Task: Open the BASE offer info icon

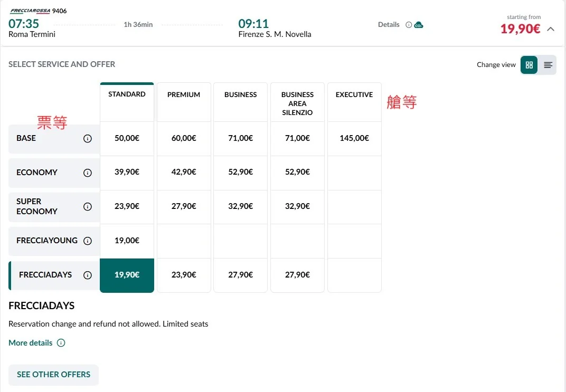Action: click(87, 138)
